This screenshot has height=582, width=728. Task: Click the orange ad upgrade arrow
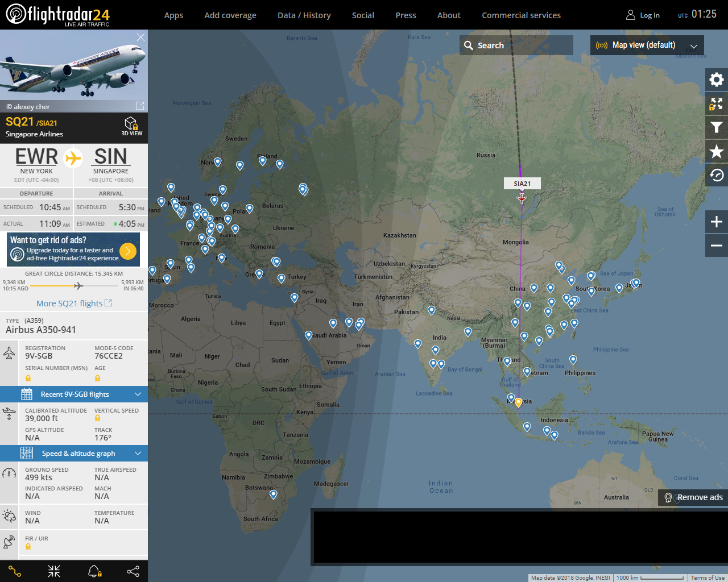129,251
